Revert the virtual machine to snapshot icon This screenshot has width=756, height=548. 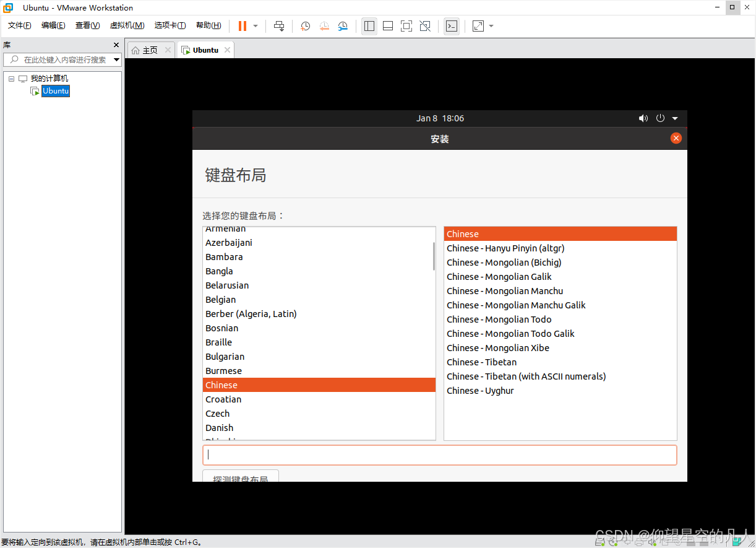tap(324, 26)
